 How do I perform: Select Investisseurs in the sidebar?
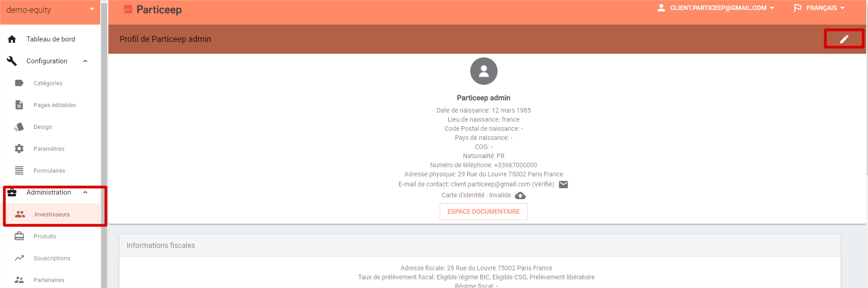(53, 214)
